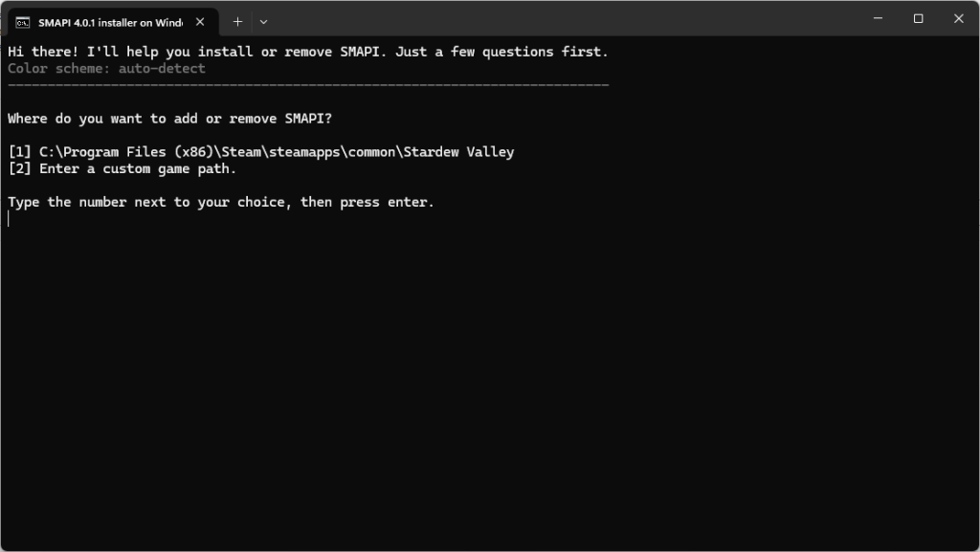Click the option [1] Stardew Valley path line
Image resolution: width=980 pixels, height=552 pixels.
258,151
